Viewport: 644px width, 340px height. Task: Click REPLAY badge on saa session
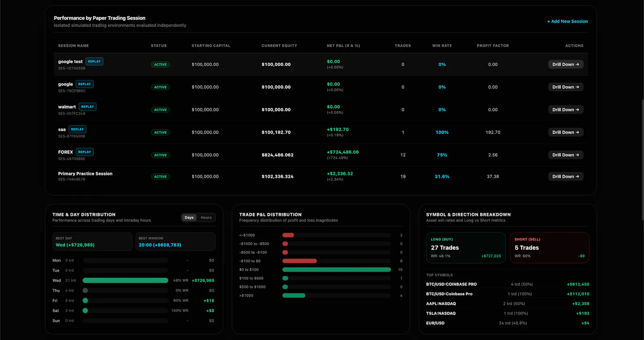coord(77,129)
